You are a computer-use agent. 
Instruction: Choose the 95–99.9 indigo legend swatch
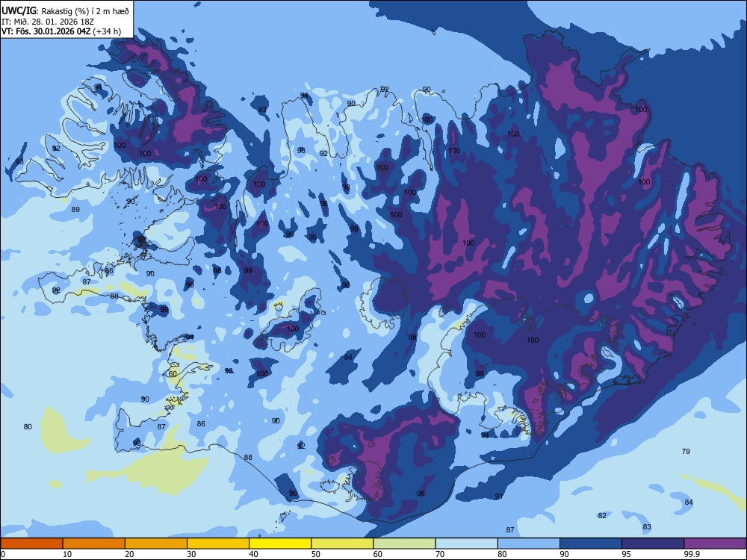click(x=653, y=544)
